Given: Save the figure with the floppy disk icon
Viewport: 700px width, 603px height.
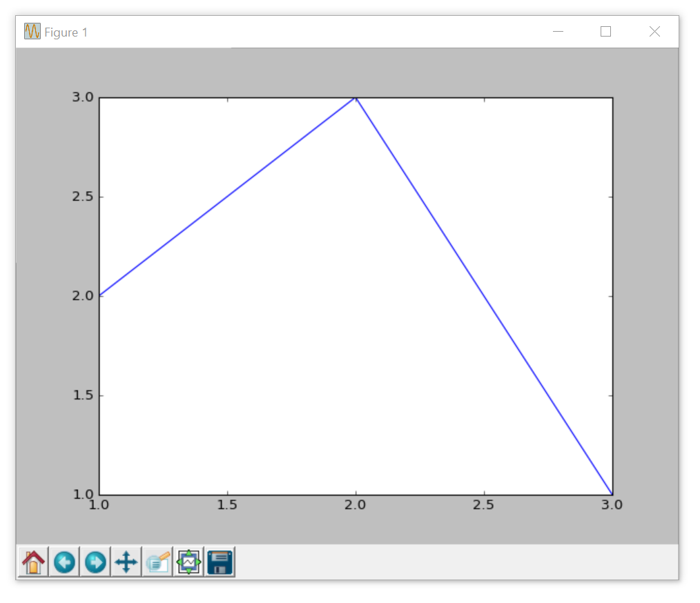Looking at the screenshot, I should tap(220, 562).
